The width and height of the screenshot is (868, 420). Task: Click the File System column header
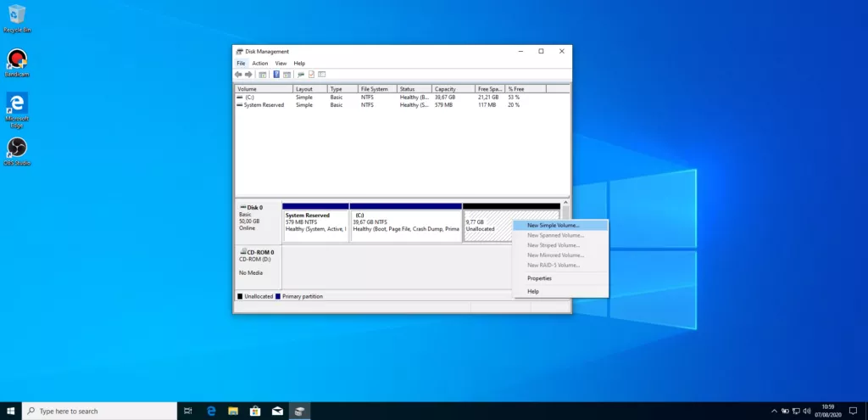tap(376, 89)
